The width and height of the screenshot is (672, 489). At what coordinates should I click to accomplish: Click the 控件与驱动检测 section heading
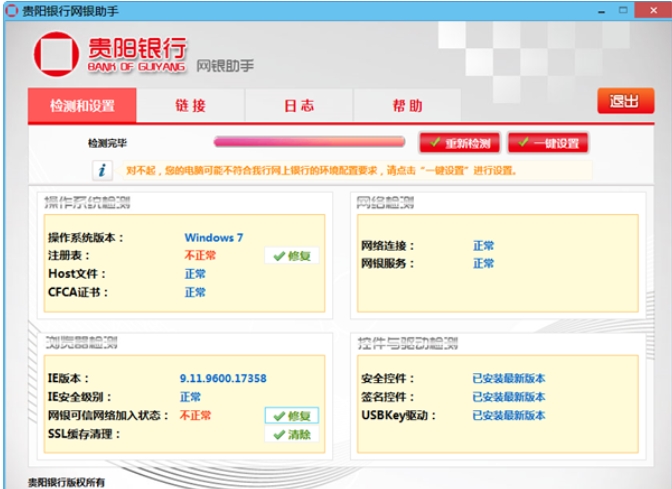coord(408,343)
